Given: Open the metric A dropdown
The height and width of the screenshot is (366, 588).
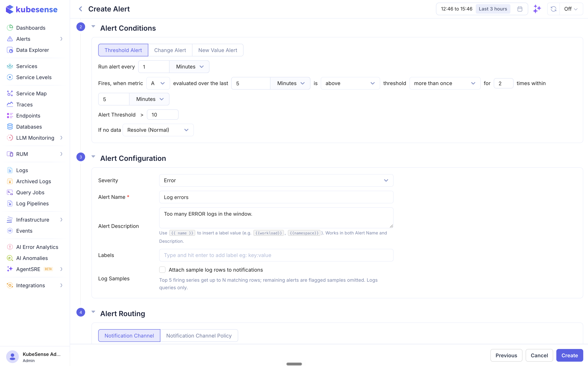Looking at the screenshot, I should (158, 83).
